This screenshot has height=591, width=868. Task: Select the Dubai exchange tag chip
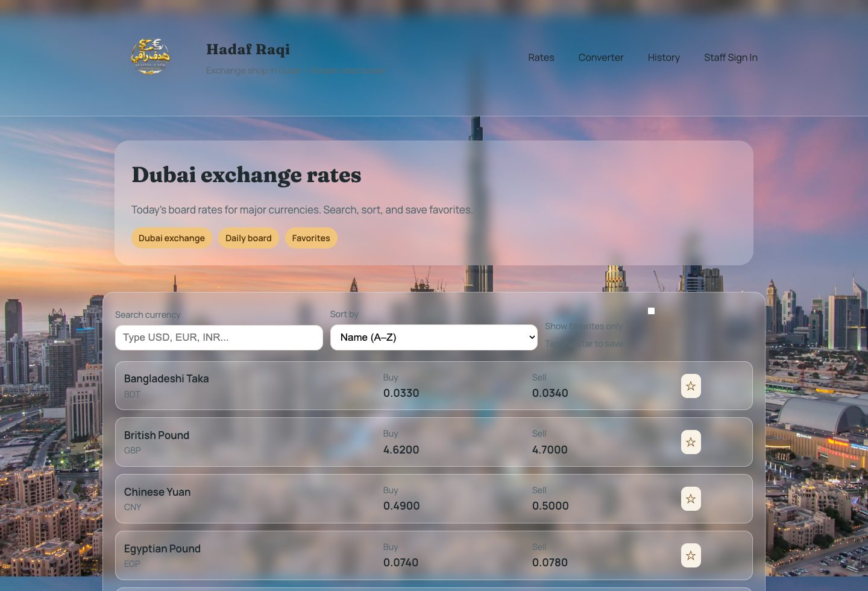(x=172, y=238)
